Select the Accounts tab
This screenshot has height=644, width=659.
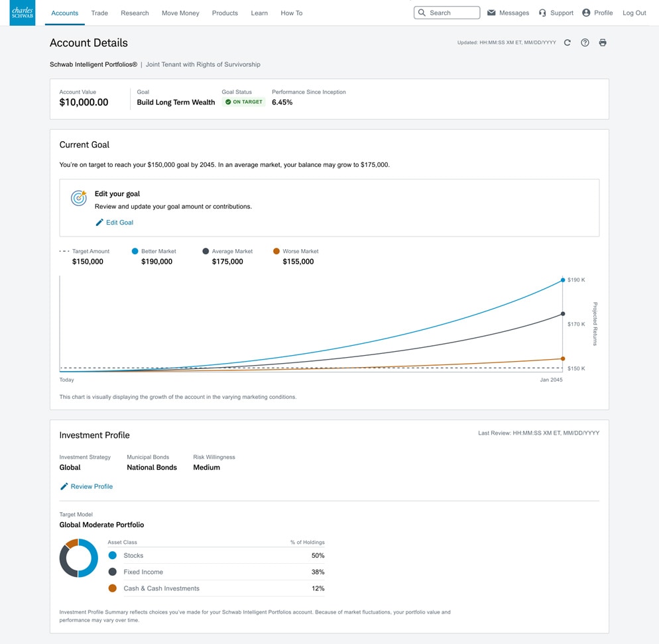tap(65, 13)
